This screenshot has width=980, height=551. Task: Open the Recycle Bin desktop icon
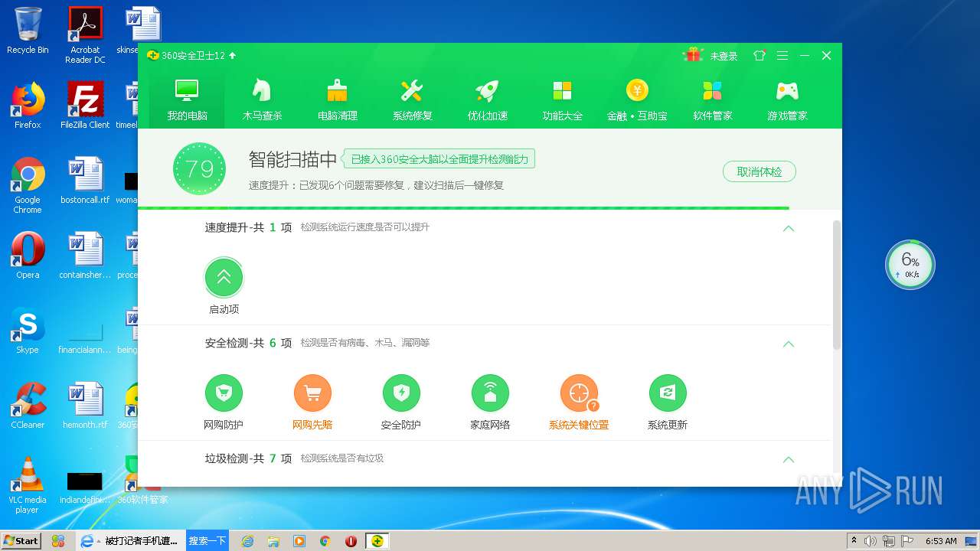point(28,31)
